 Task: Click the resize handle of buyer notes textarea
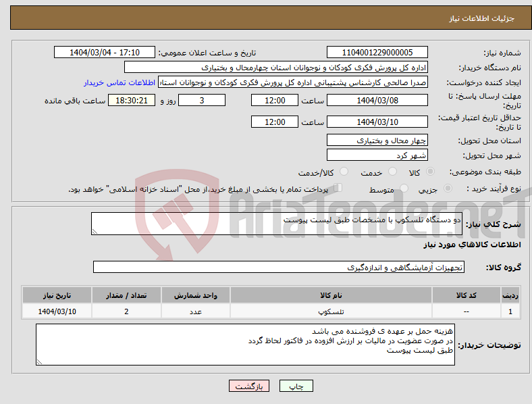[x=39, y=362]
